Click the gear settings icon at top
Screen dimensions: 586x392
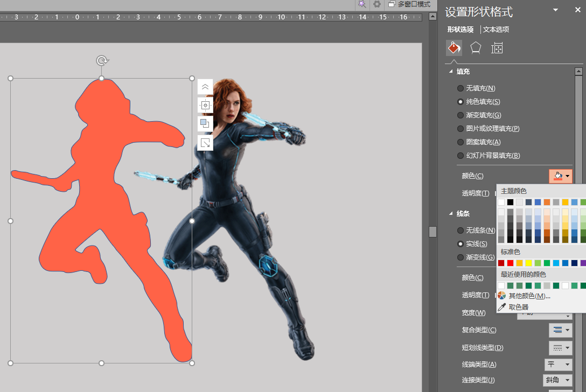(377, 4)
